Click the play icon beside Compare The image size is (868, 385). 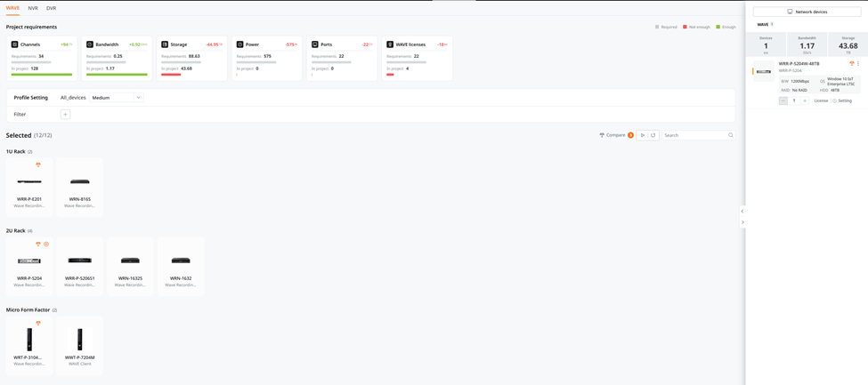[643, 135]
